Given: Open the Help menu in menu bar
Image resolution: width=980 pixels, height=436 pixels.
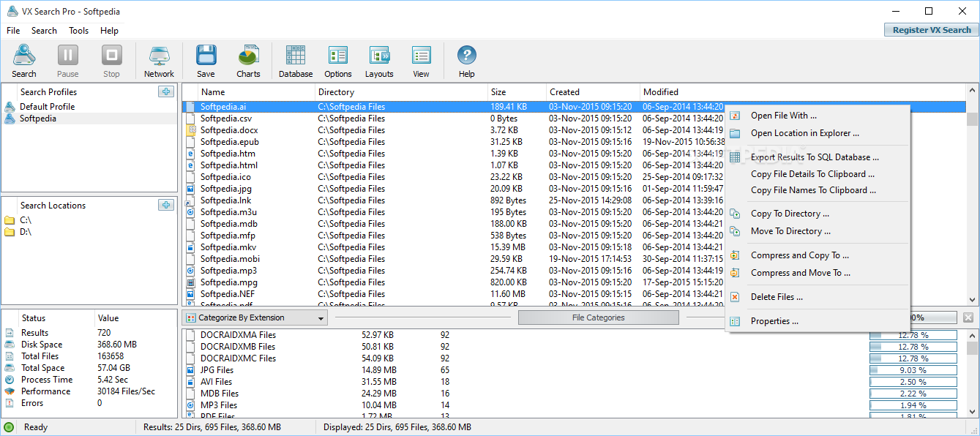Looking at the screenshot, I should [x=110, y=31].
